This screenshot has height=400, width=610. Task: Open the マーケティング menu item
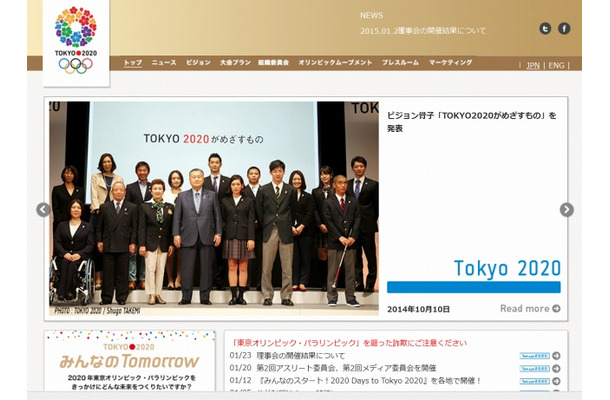point(450,62)
